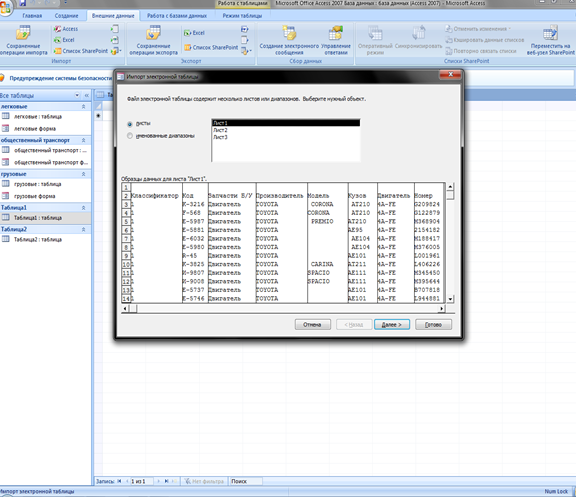The image size is (576, 497).
Task: Click 'Классификатор' column header in preview
Action: coord(155,196)
